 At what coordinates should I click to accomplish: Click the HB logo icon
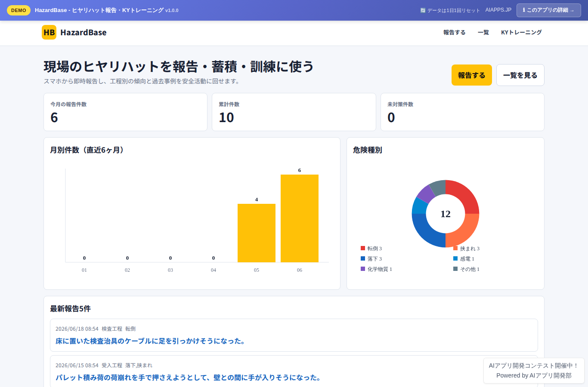tap(49, 32)
